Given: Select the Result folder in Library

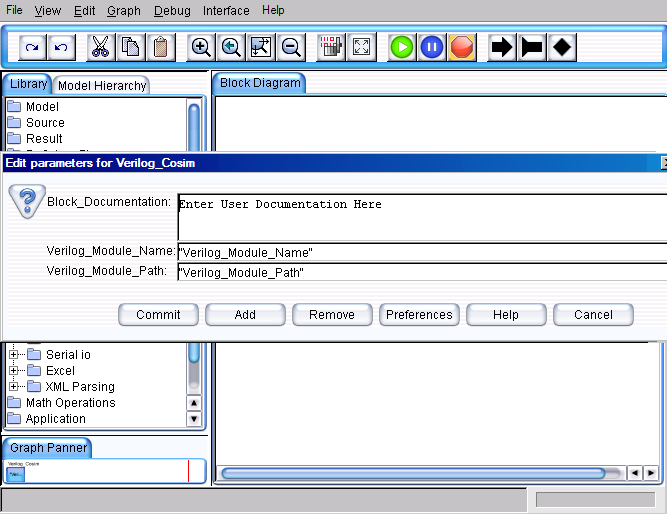Looking at the screenshot, I should [x=35, y=139].
